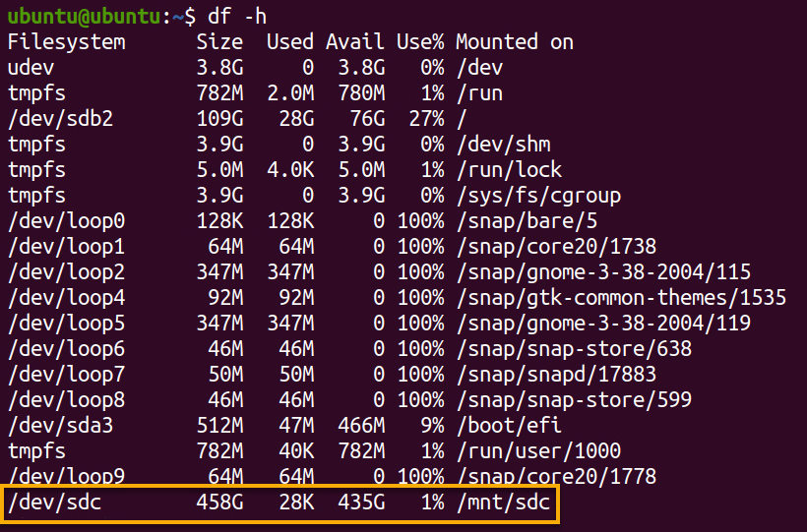Click the '/dev/loop2' filesystem entry

coord(66,272)
